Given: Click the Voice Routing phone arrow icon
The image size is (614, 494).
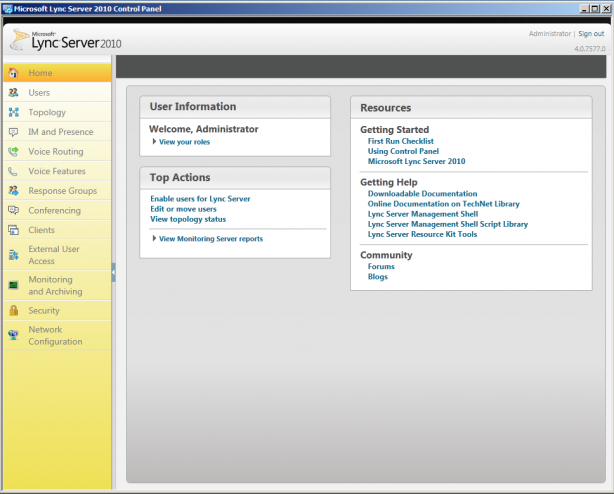Looking at the screenshot, I should click(14, 151).
